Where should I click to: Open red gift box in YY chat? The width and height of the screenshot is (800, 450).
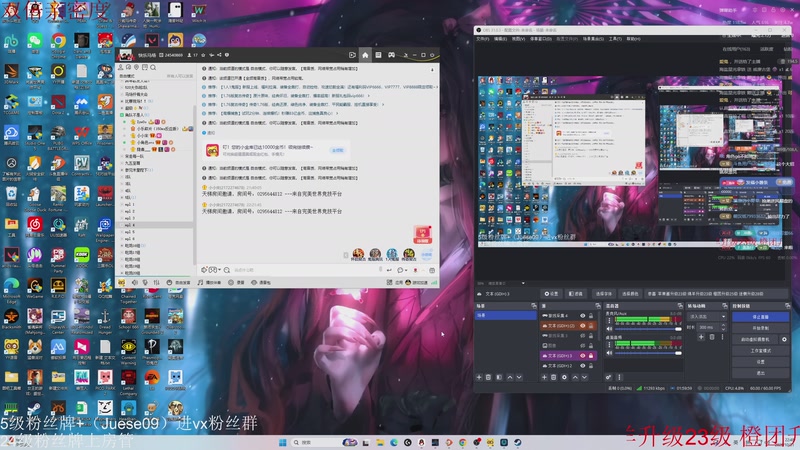click(423, 235)
